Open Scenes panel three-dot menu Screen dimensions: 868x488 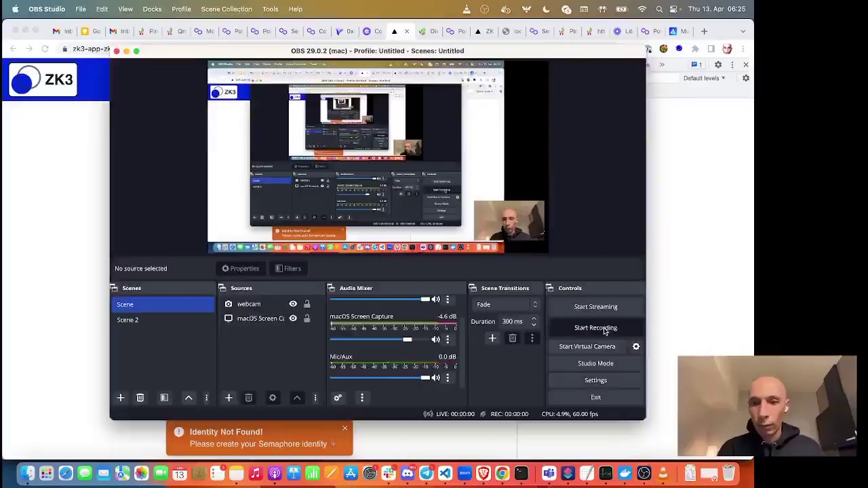click(x=206, y=398)
